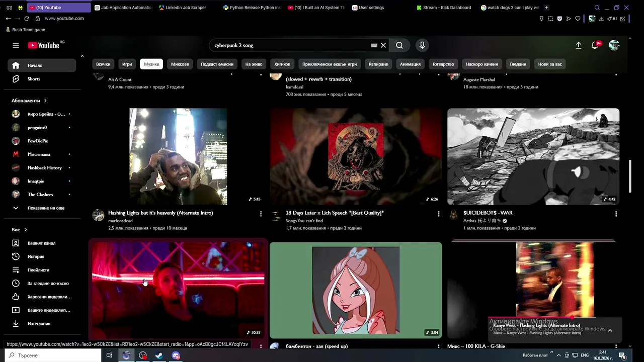Screen dimensions: 644x362
Task: Select the Миксове filter chip
Action: coord(180,64)
